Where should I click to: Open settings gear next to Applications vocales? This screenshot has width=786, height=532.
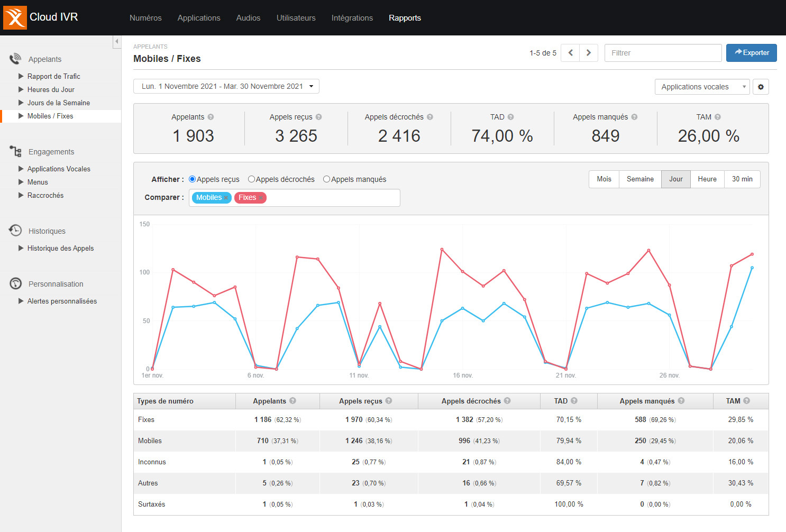[x=761, y=87]
